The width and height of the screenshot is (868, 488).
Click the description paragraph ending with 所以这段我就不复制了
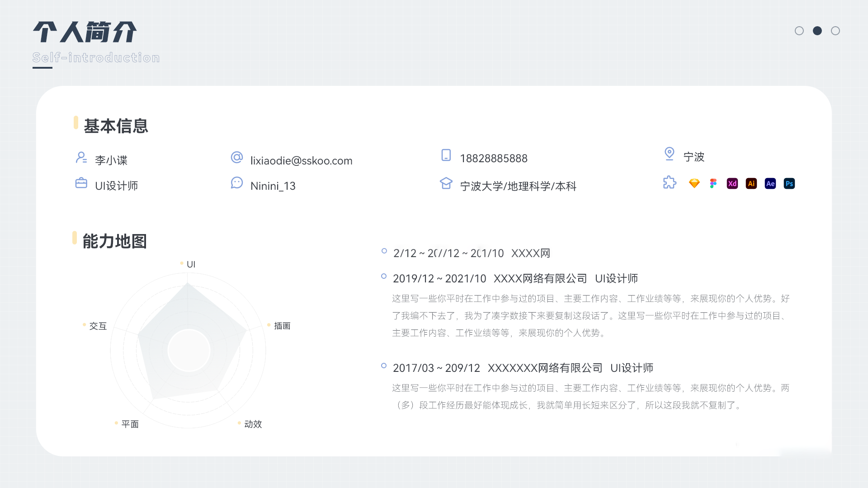pyautogui.click(x=590, y=396)
